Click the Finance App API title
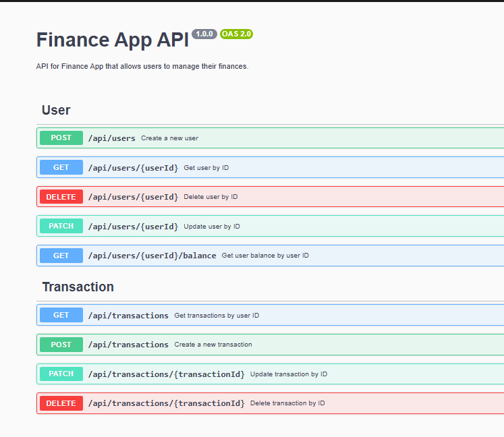The image size is (504, 437). (x=112, y=40)
